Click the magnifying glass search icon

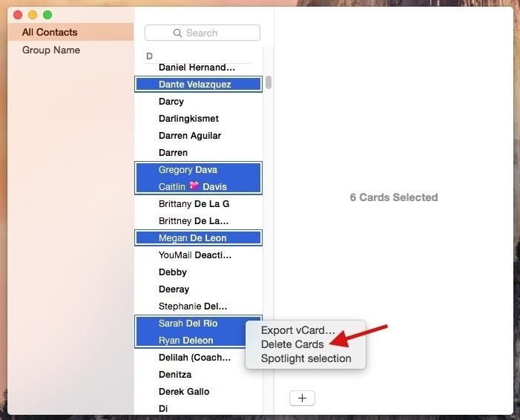pos(177,33)
